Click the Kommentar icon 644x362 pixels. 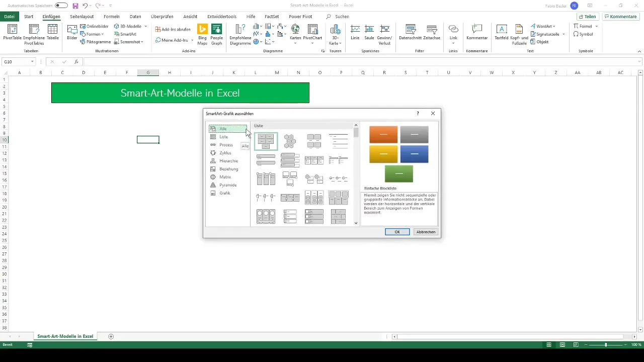pos(477,33)
